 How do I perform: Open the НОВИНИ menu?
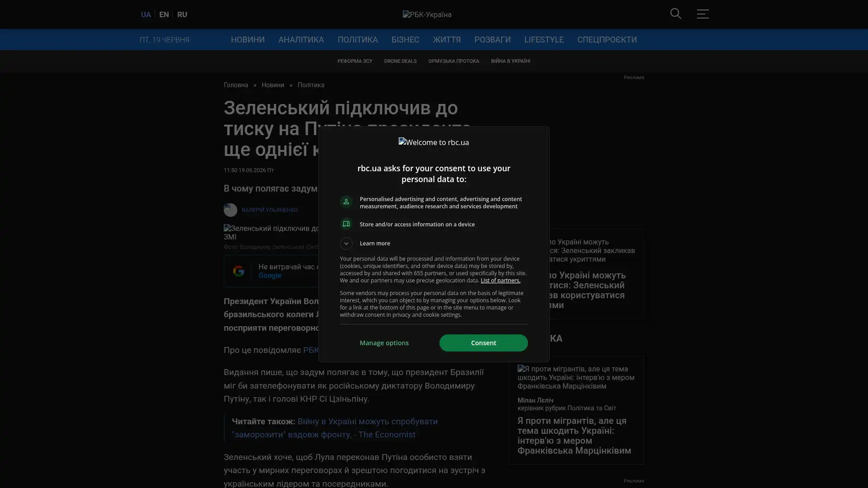pos(248,40)
